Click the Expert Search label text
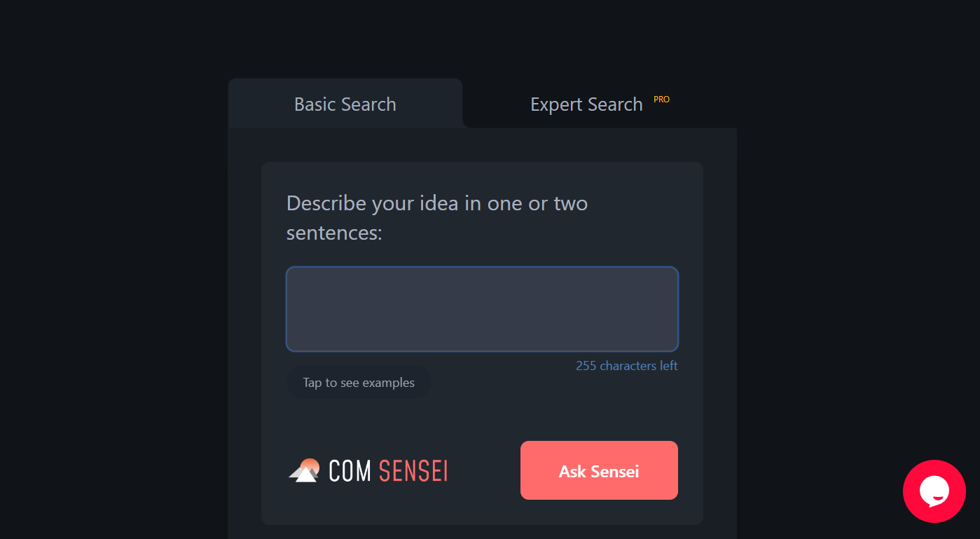980x539 pixels. 586,104
